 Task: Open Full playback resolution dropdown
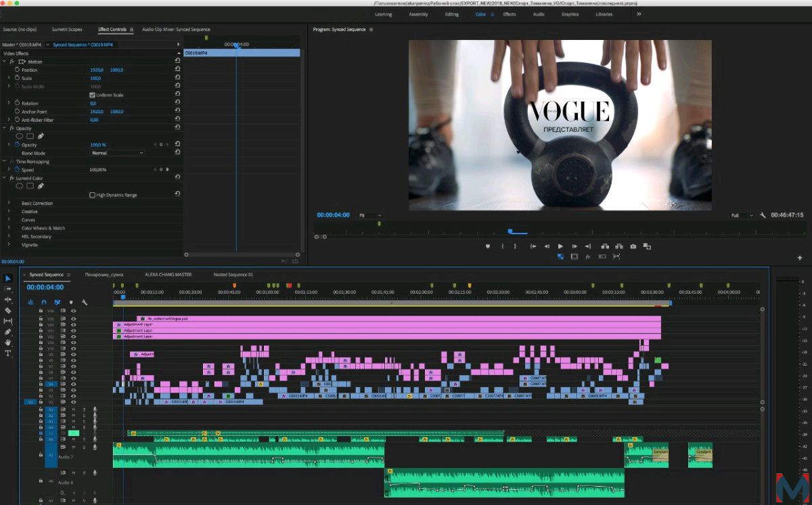[x=742, y=215]
